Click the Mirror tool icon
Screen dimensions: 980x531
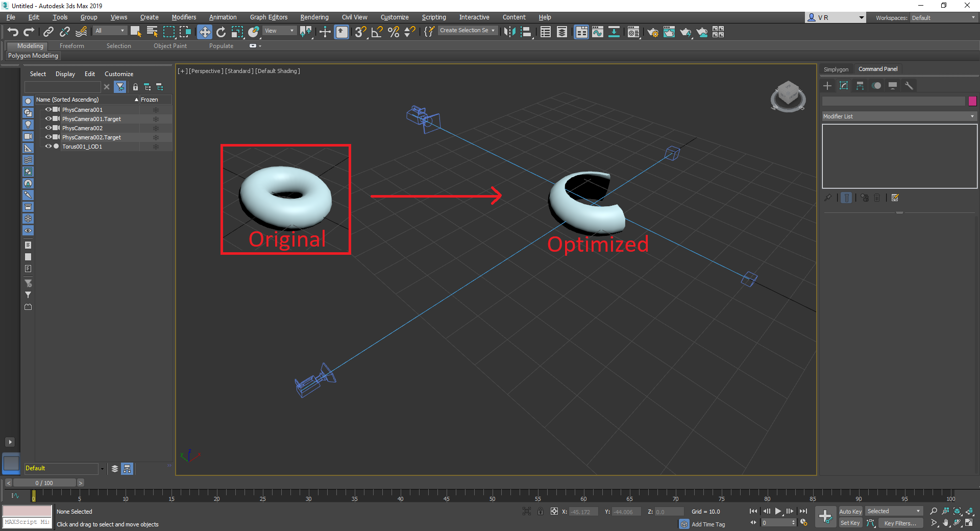[x=509, y=32]
